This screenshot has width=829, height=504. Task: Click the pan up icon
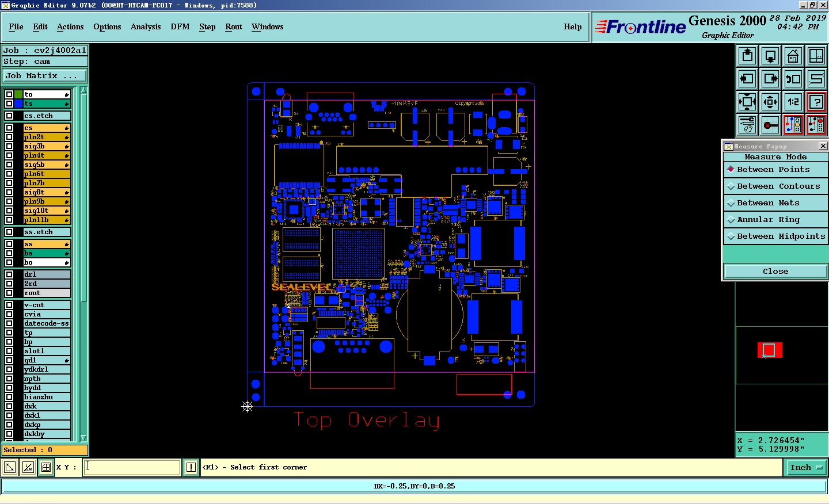pos(747,56)
